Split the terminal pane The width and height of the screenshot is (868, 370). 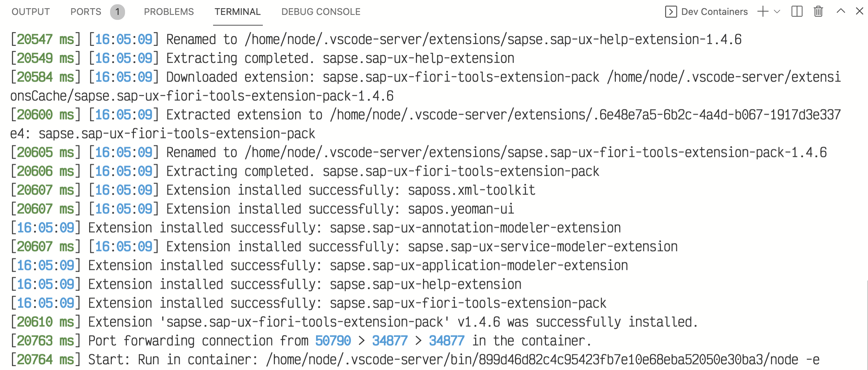click(797, 12)
